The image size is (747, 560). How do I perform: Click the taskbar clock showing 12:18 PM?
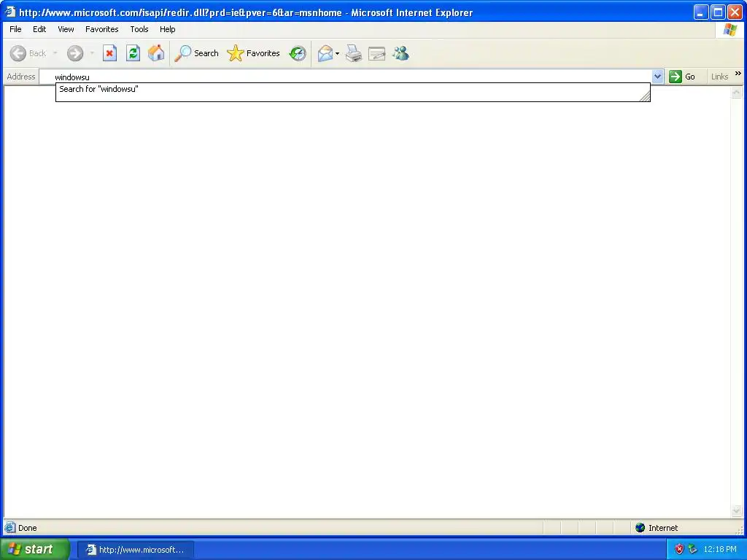click(x=720, y=549)
